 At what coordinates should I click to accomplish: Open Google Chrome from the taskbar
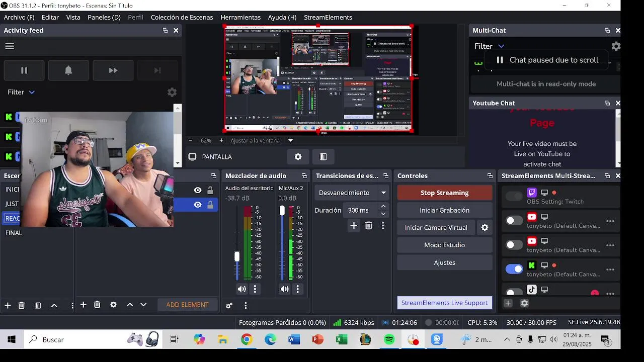[x=246, y=340]
